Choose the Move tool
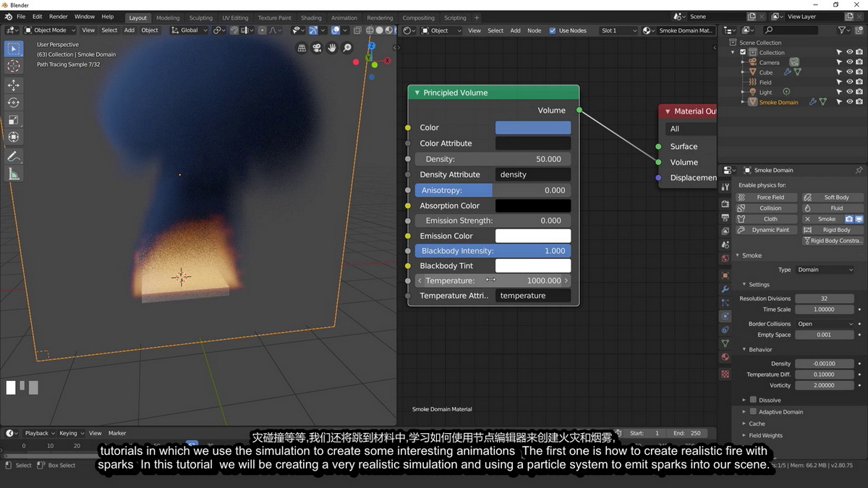 [x=14, y=85]
